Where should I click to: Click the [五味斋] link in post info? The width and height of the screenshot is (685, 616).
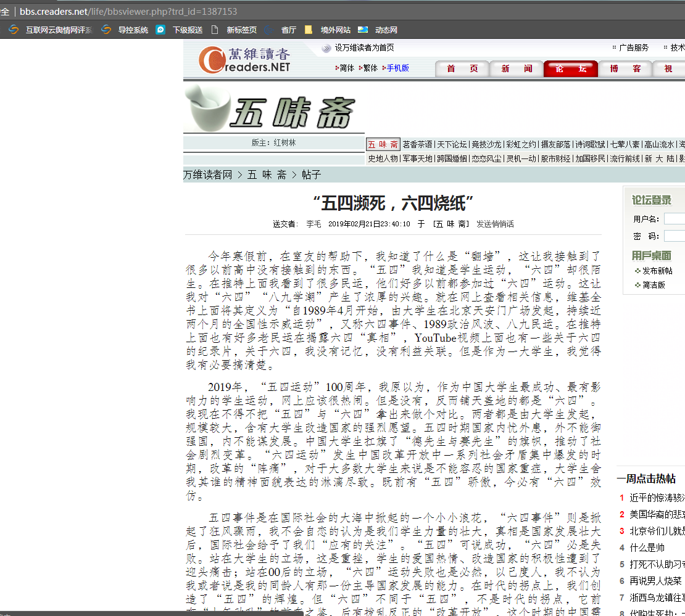click(x=451, y=224)
